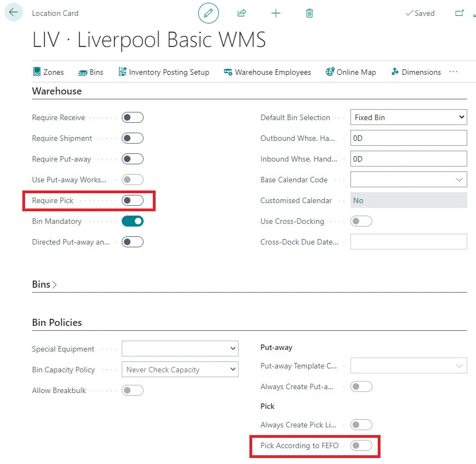
Task: Click the pencil edit icon
Action: pos(209,13)
